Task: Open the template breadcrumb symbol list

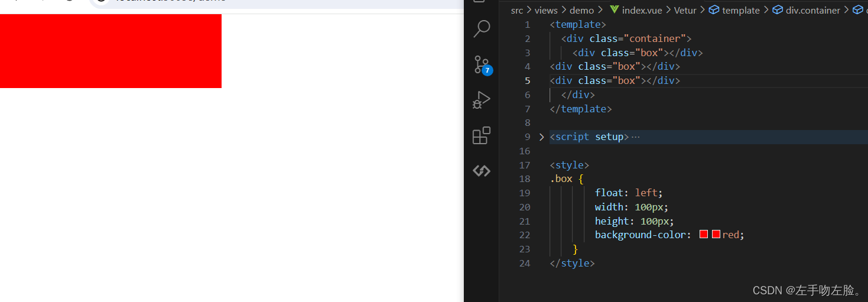Action: click(x=741, y=10)
